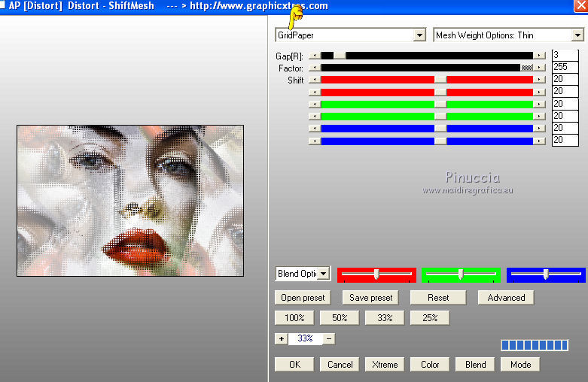Click the first blue slider thumb

point(440,129)
